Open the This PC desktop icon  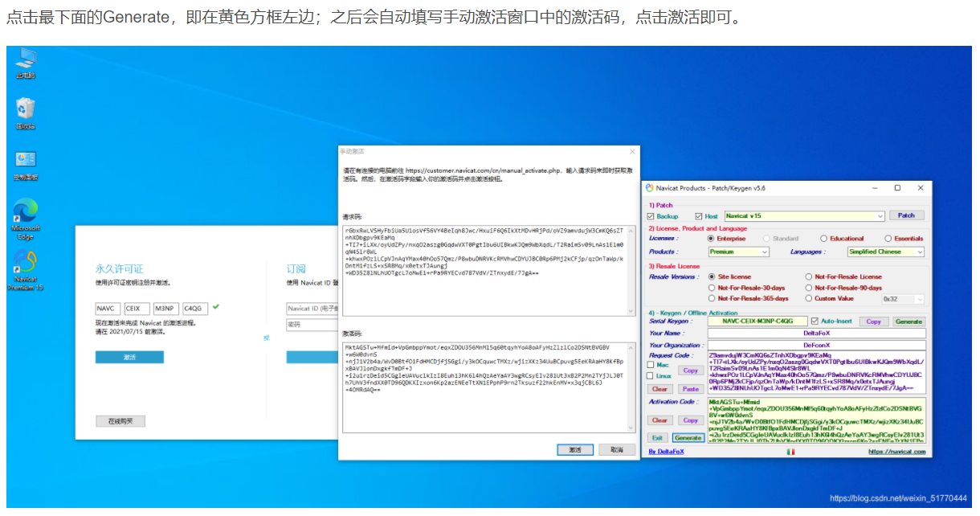coord(26,63)
